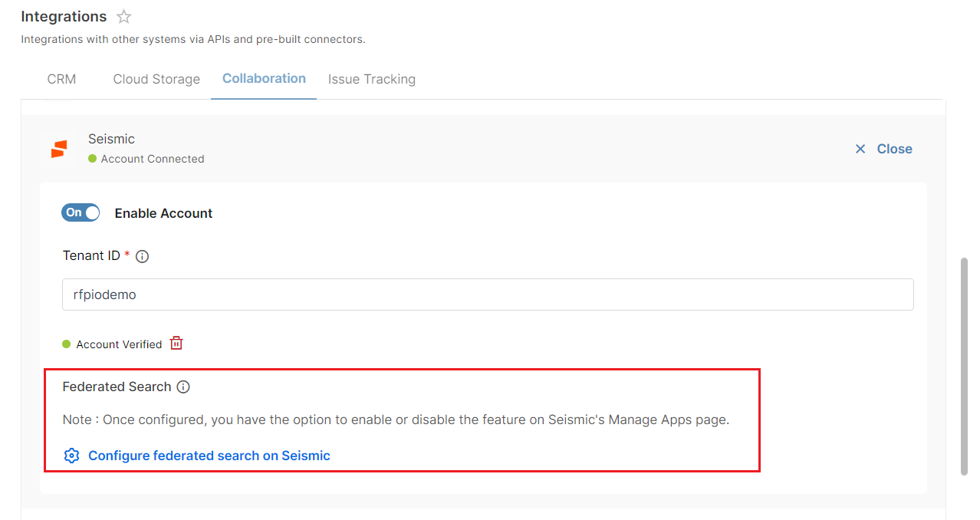
Task: Click the page vertical scrollbar
Action: pyautogui.click(x=964, y=366)
